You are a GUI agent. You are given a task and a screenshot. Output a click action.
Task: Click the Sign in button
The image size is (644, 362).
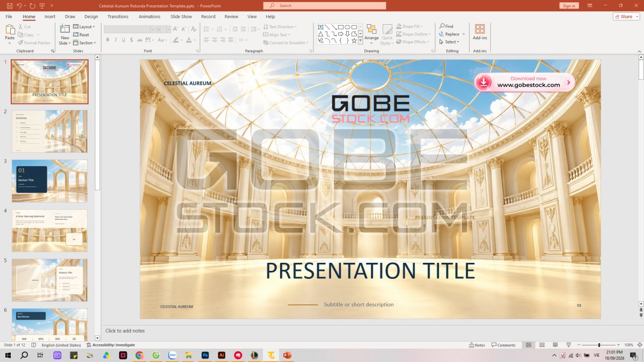569,5
